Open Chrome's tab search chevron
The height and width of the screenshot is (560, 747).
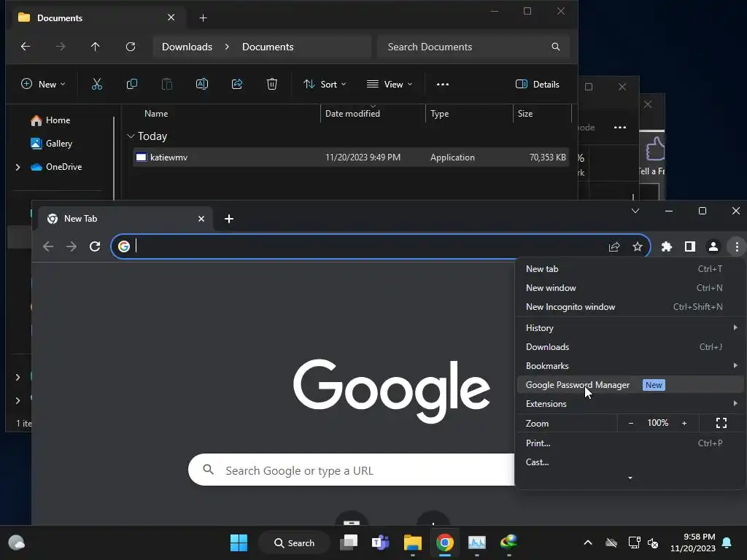coord(635,211)
